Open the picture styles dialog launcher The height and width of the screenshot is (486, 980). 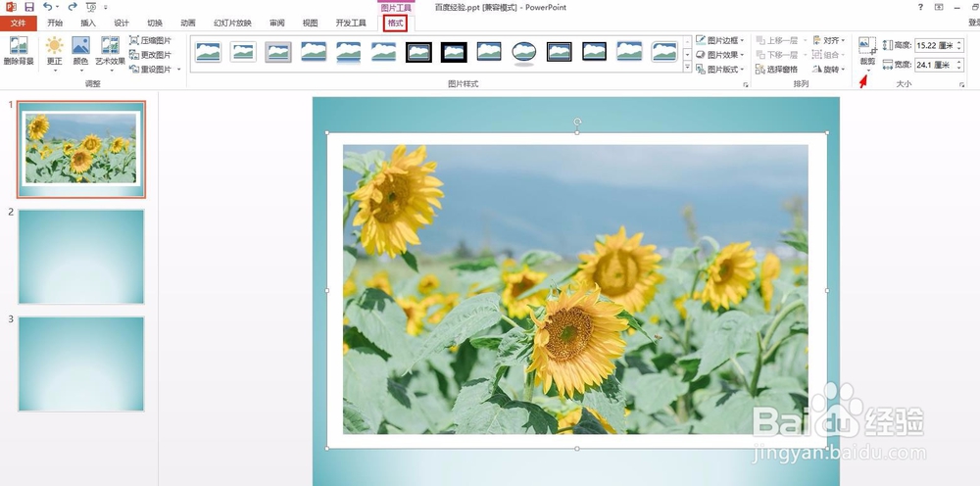click(746, 84)
